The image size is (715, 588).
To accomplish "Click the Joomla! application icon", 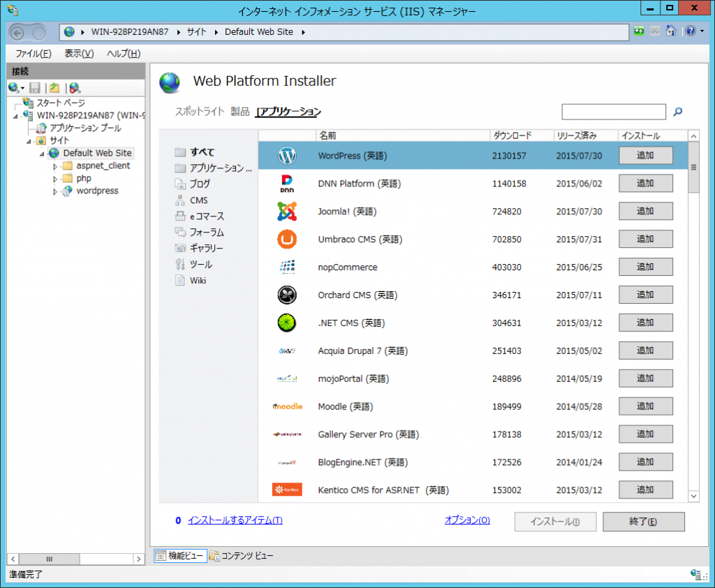I will point(287,211).
